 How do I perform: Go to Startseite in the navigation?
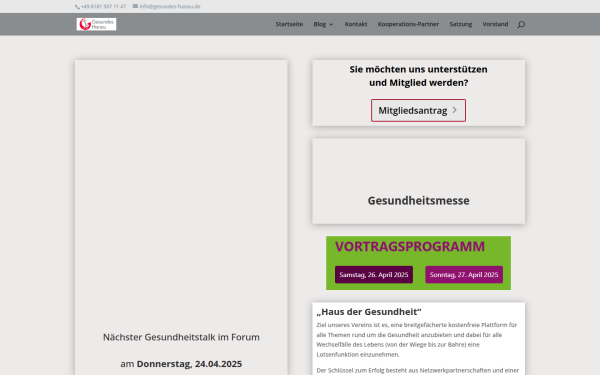click(289, 24)
